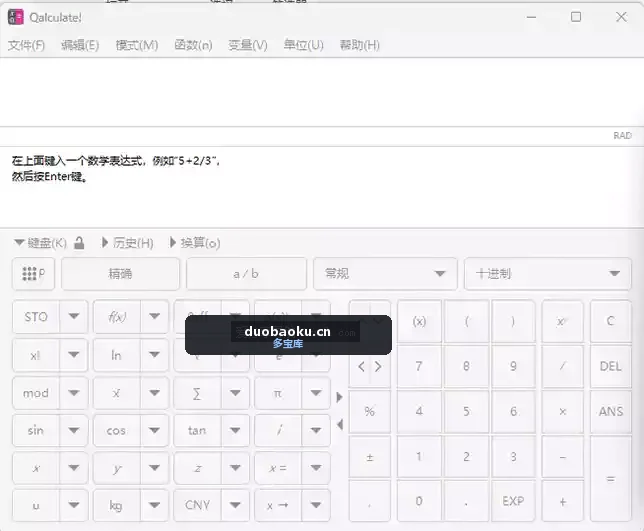
Task: Move cursor left with the < button
Action: (x=361, y=366)
